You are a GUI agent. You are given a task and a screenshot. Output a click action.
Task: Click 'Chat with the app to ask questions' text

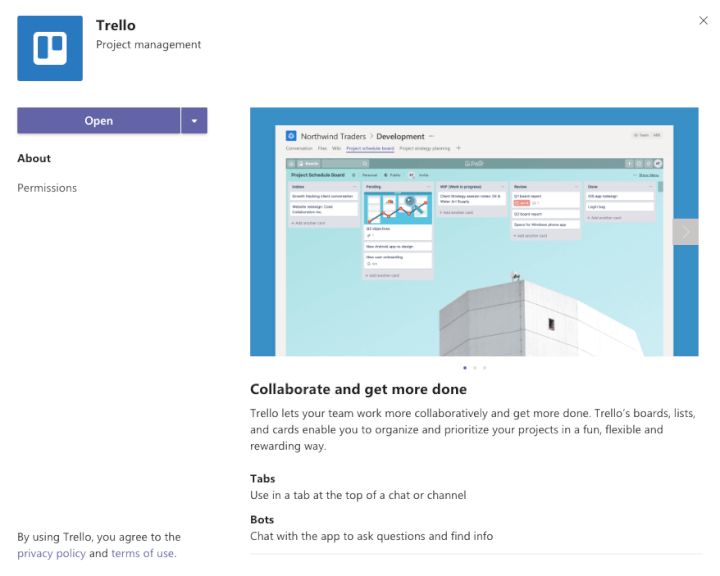pyautogui.click(x=371, y=536)
